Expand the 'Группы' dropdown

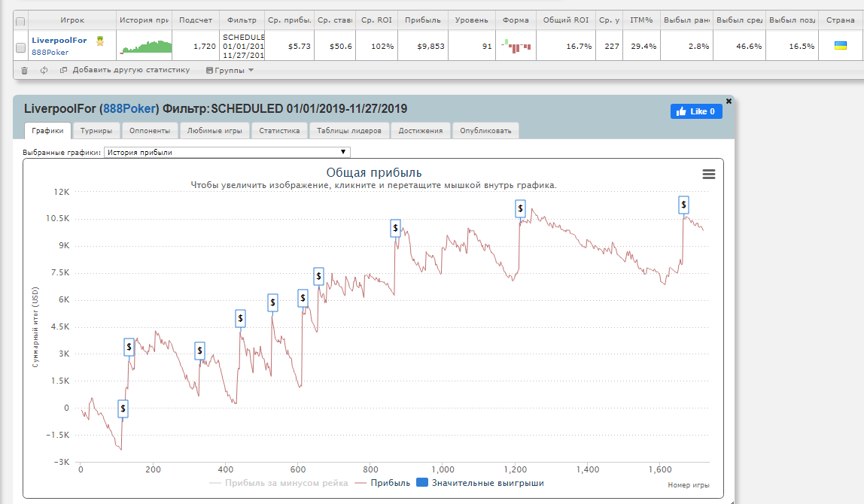point(230,71)
